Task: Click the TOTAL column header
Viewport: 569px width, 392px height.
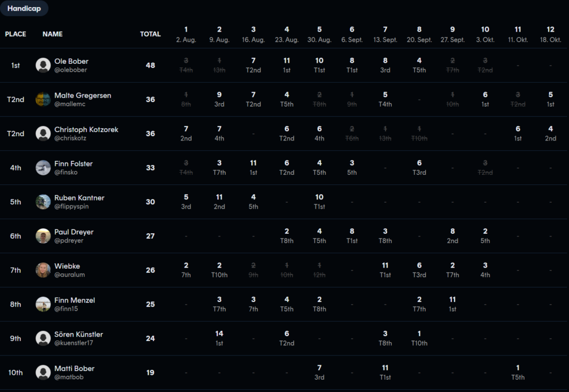Action: pyautogui.click(x=150, y=34)
